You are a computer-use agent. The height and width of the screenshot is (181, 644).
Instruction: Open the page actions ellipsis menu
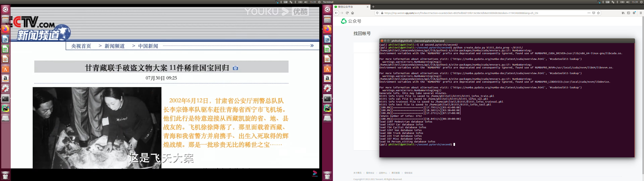(x=589, y=13)
